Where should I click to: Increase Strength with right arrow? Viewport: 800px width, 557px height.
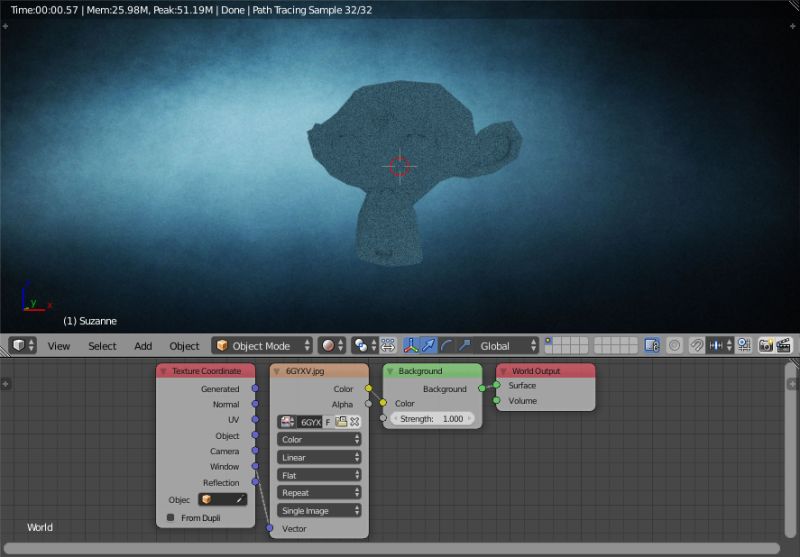coord(469,419)
